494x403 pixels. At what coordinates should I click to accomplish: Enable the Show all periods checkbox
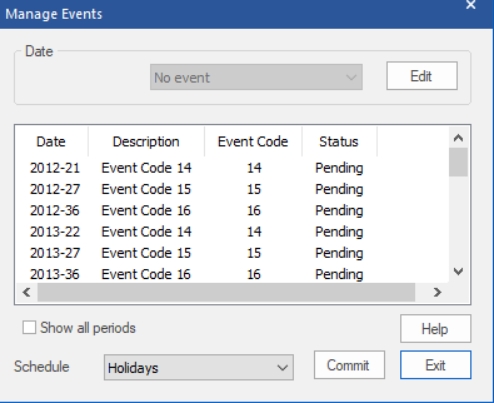click(x=29, y=327)
